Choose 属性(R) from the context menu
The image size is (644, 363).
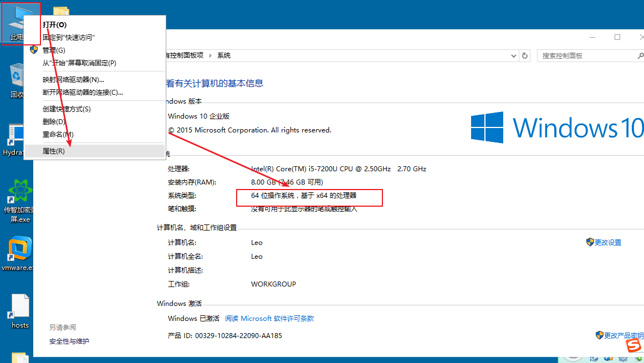click(x=54, y=151)
